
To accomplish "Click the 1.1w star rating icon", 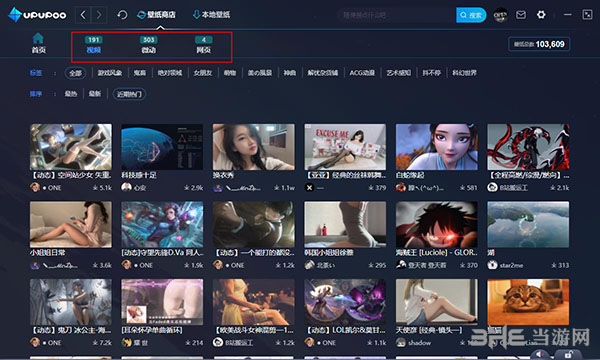I will [277, 188].
